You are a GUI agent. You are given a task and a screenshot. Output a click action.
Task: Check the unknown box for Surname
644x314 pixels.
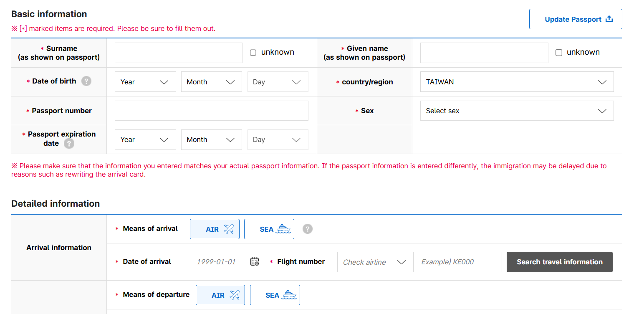[253, 53]
